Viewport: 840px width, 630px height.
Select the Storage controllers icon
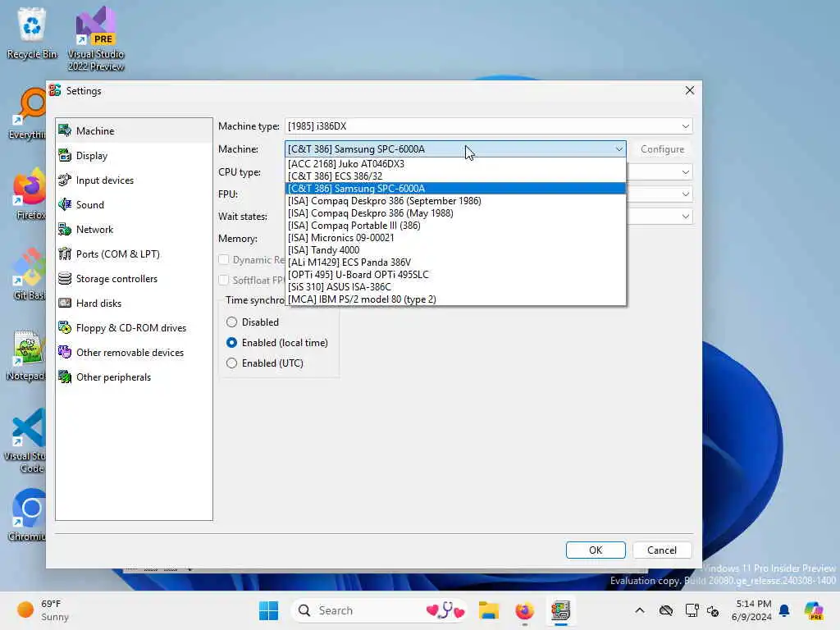65,278
